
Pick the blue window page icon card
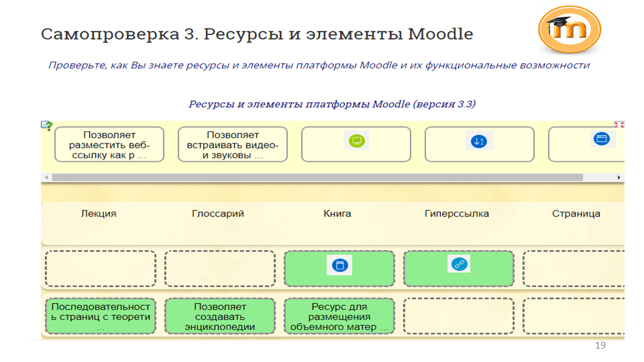tap(601, 140)
